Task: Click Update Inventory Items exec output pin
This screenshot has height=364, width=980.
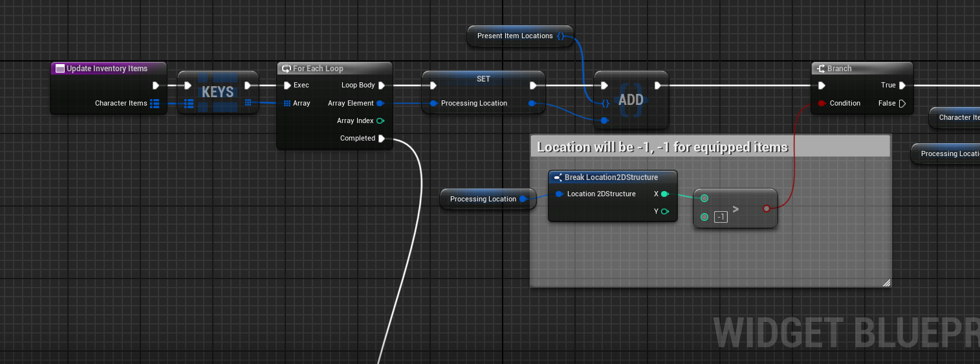Action: click(x=156, y=85)
